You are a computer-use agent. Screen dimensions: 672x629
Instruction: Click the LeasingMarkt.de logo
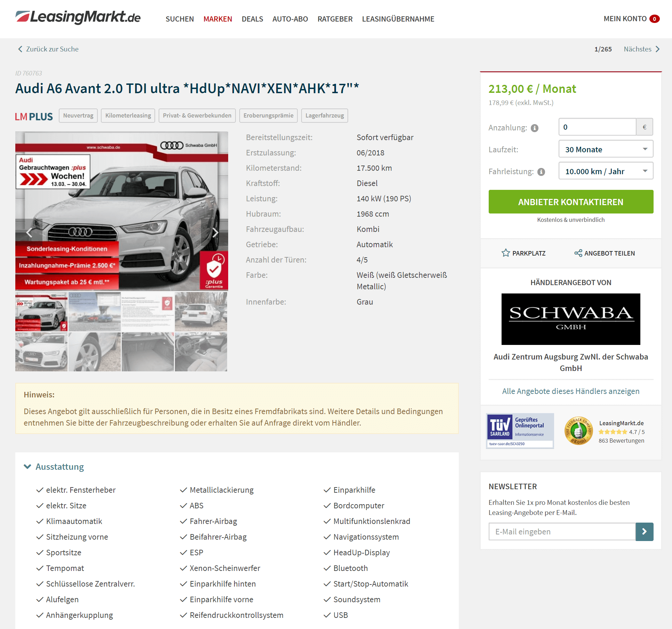(78, 17)
